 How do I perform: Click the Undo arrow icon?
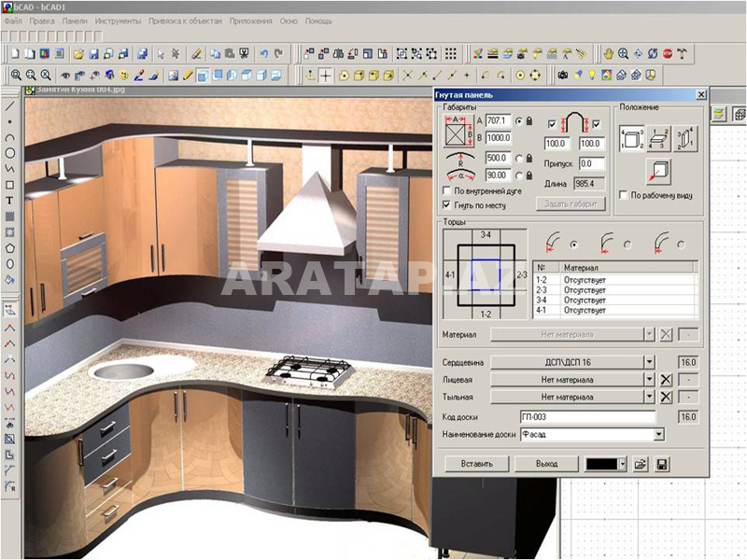coord(264,54)
